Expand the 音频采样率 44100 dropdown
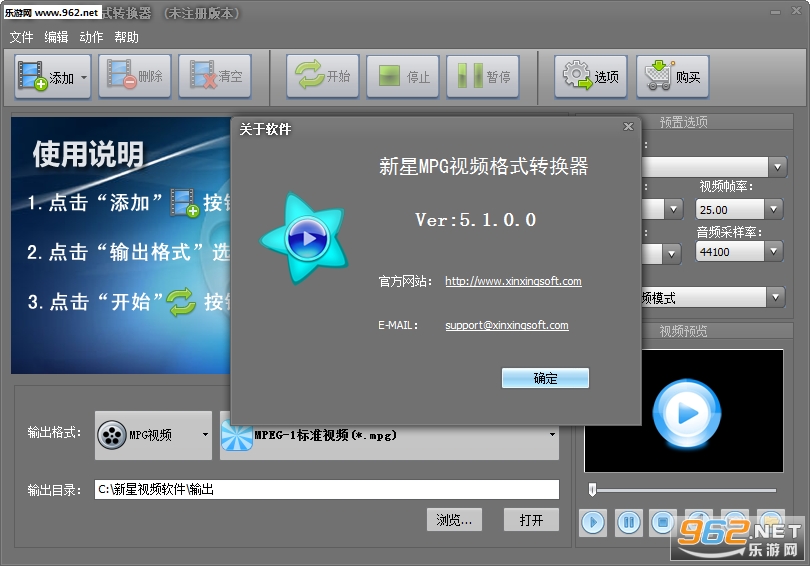Viewport: 810px width, 566px height. pos(773,251)
